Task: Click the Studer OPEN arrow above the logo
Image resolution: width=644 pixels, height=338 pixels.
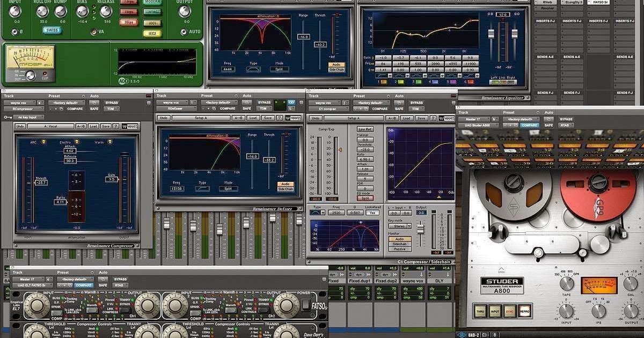Action: click(501, 269)
